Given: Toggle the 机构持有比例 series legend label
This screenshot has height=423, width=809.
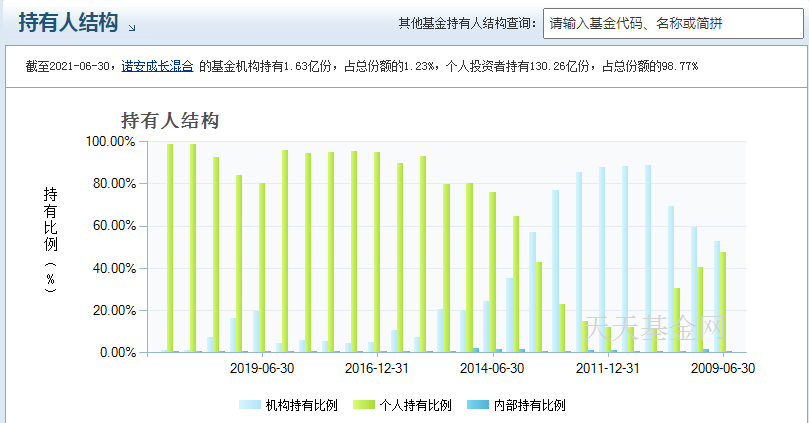Looking at the screenshot, I should tap(301, 405).
